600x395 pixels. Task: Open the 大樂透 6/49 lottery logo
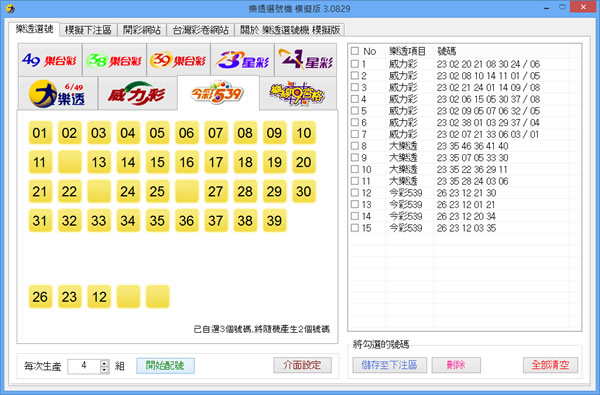click(57, 93)
